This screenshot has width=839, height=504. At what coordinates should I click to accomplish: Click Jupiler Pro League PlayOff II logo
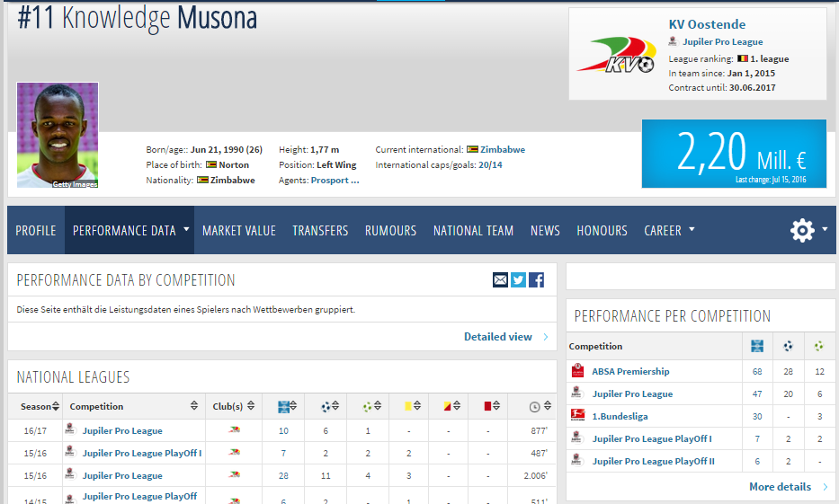tap(576, 460)
